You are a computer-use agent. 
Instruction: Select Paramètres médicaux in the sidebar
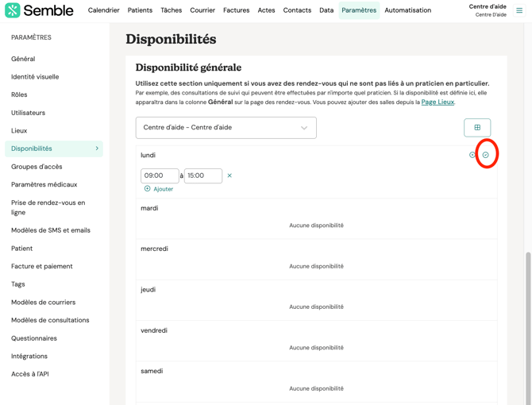(44, 184)
